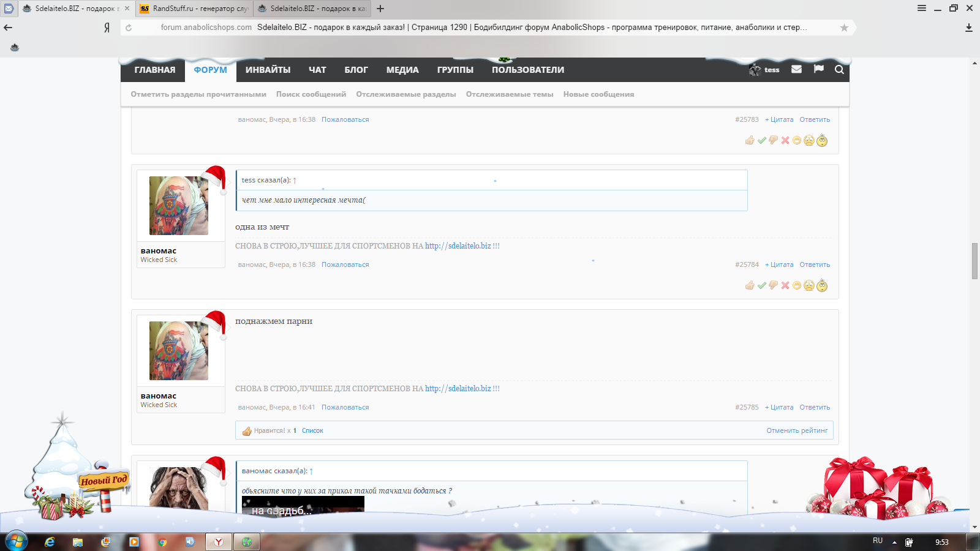980x551 pixels.
Task: Open the tess user account menu
Action: click(765, 70)
